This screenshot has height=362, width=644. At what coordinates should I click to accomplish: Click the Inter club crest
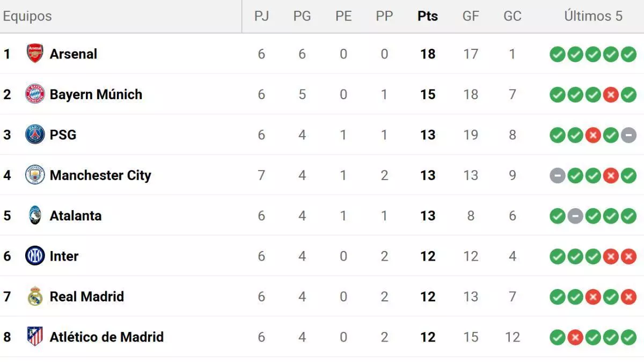pos(35,256)
